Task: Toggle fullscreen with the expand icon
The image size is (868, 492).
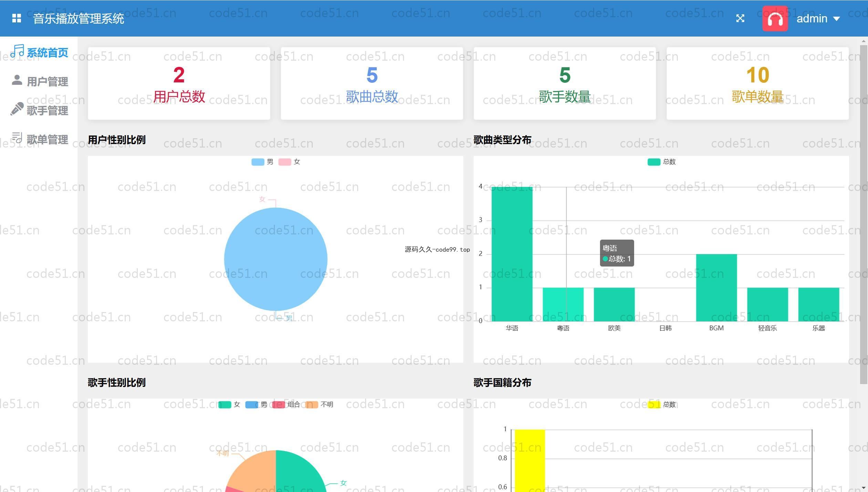Action: point(740,18)
